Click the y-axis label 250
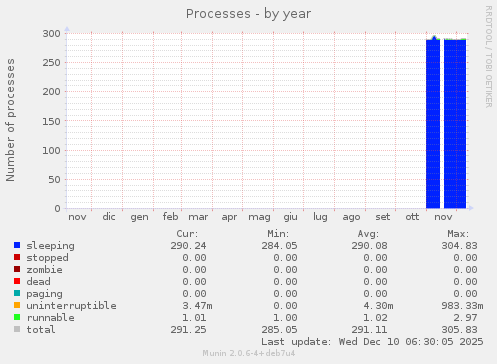 click(51, 63)
